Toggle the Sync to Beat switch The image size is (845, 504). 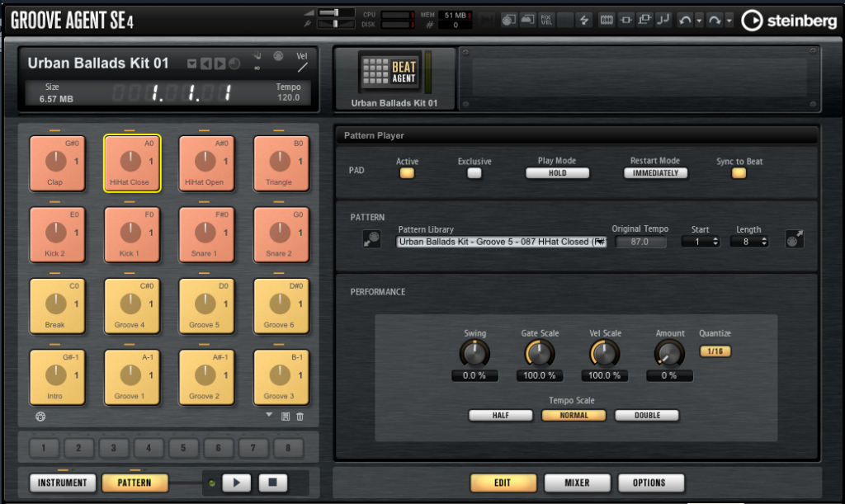coord(739,173)
